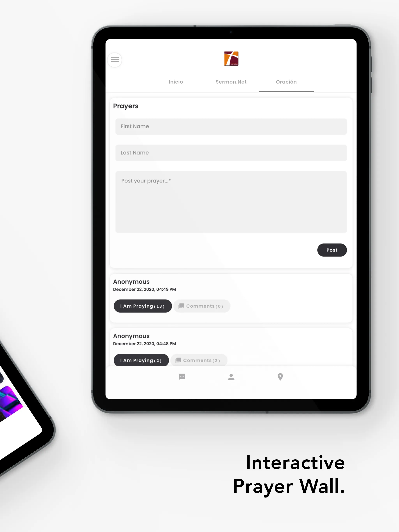Switch to the Sermon.Net tab
399x532 pixels.
click(x=230, y=82)
